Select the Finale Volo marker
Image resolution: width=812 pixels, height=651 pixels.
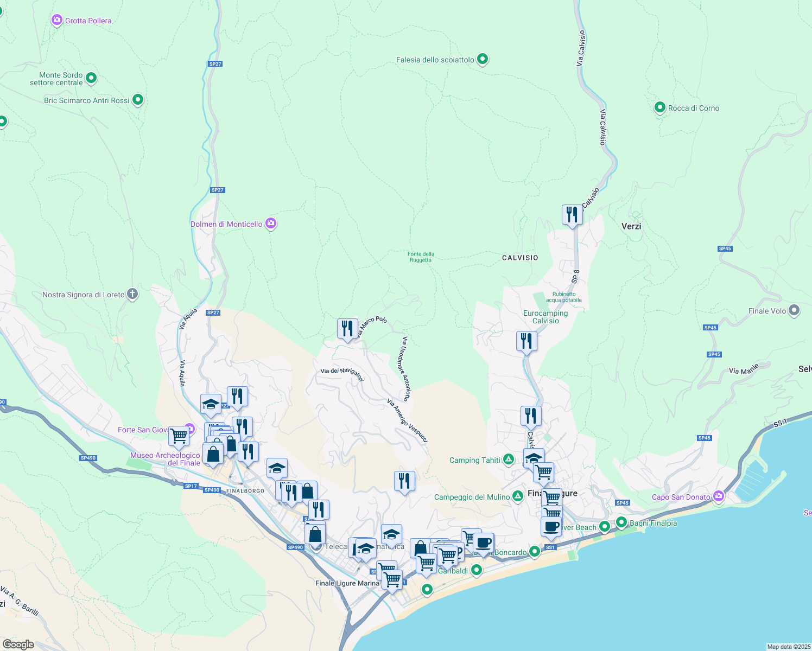pos(794,311)
